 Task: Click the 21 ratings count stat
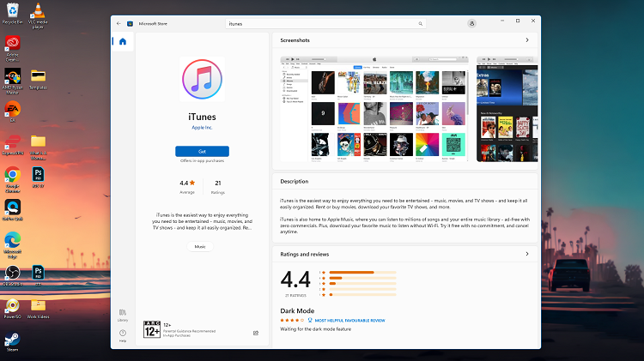(218, 187)
